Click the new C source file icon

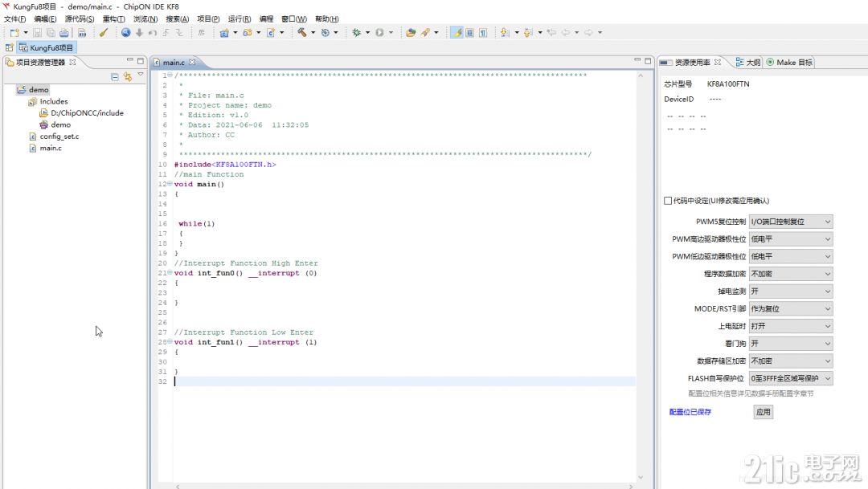[x=271, y=33]
